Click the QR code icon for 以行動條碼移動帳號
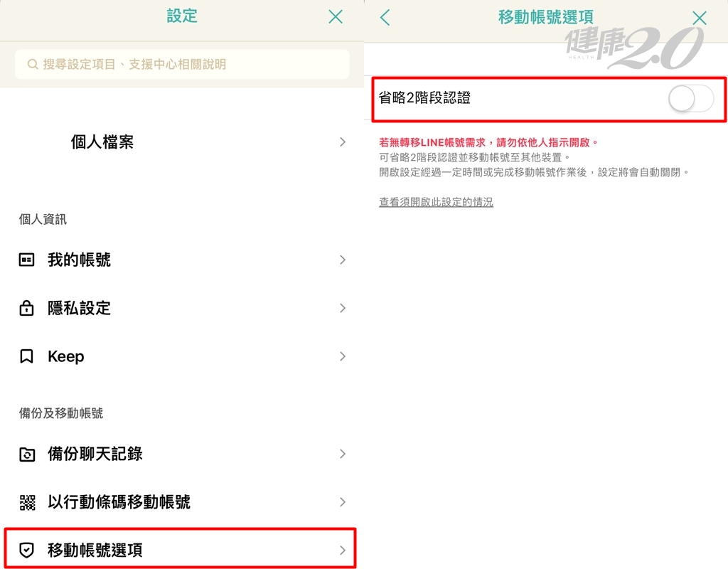The width and height of the screenshot is (728, 569). point(26,503)
